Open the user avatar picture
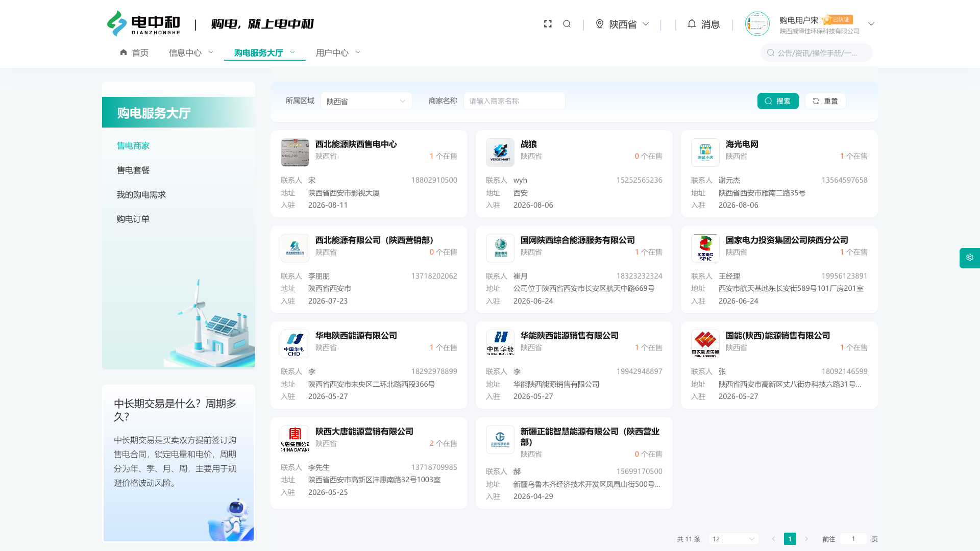The height and width of the screenshot is (551, 980). pos(757,24)
